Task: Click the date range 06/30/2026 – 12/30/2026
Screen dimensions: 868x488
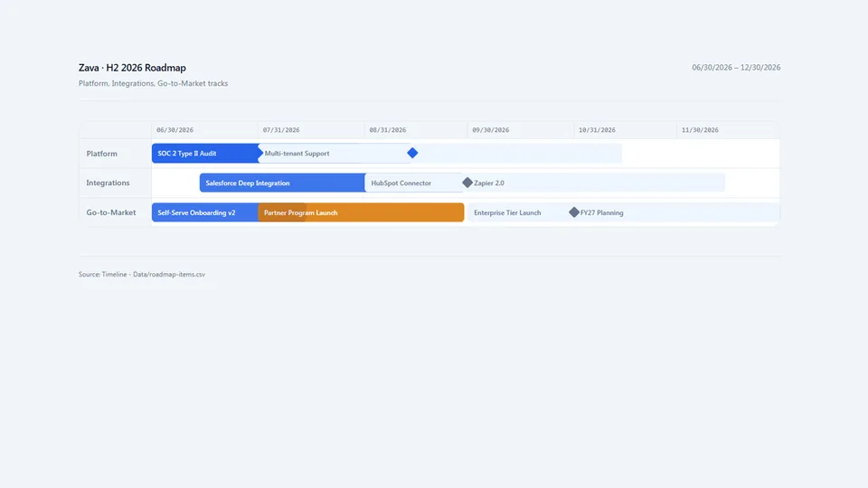Action: 736,68
